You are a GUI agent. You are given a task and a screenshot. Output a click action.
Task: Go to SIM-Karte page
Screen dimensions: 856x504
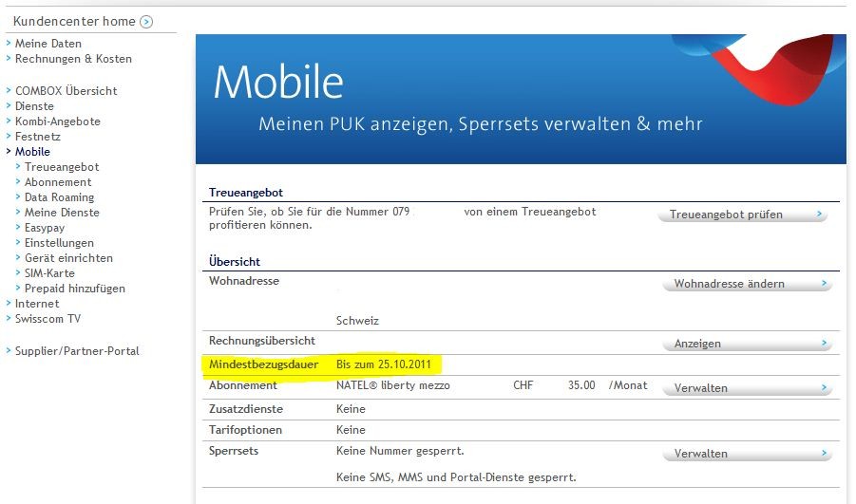point(49,273)
